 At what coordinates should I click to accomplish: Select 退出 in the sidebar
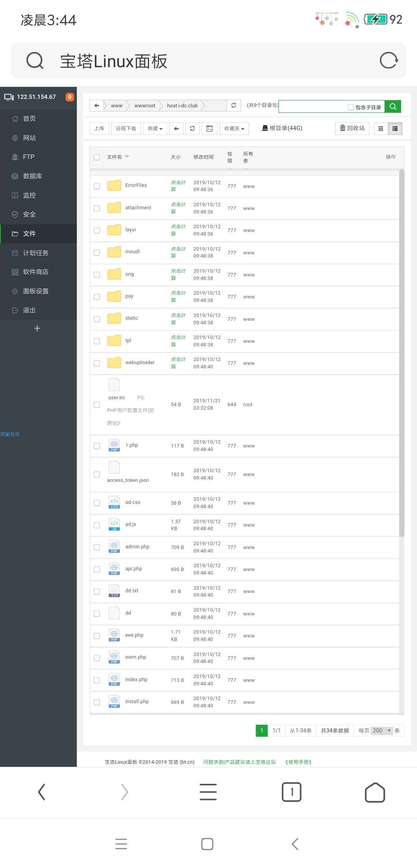39,310
